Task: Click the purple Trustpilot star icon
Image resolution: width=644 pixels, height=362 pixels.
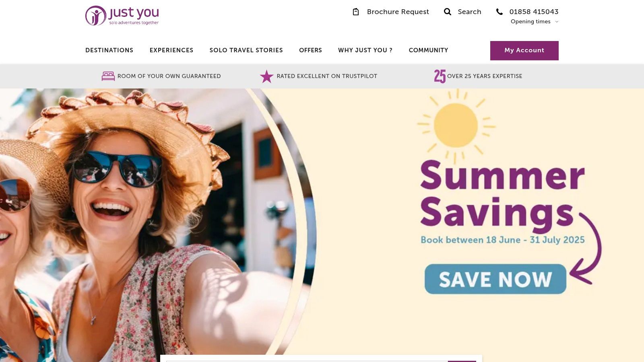Action: point(266,76)
